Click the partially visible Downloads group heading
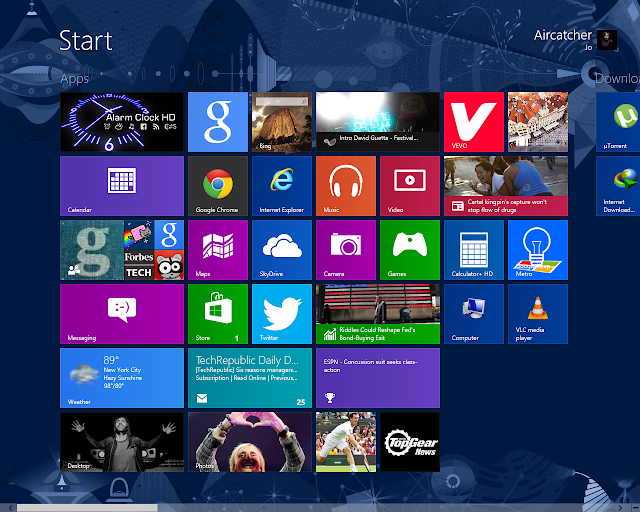 click(617, 78)
